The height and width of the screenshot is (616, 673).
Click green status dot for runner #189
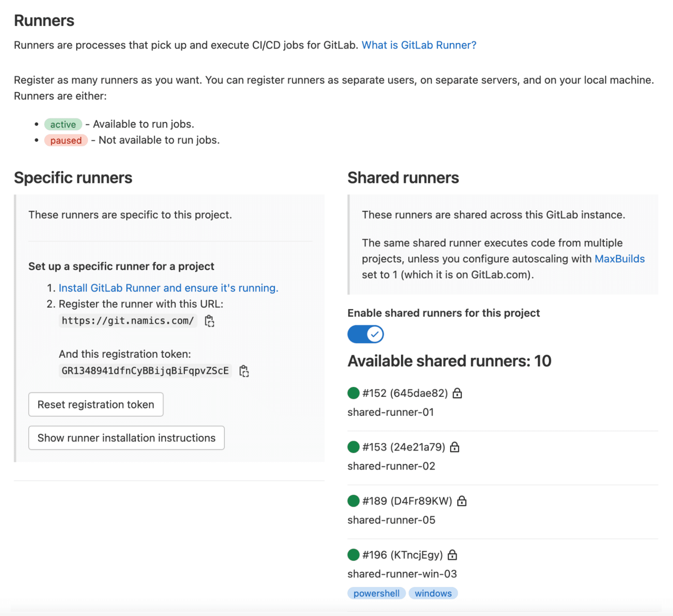354,500
